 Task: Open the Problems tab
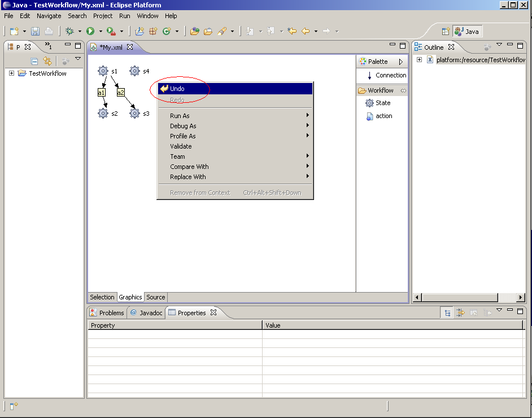pos(107,312)
